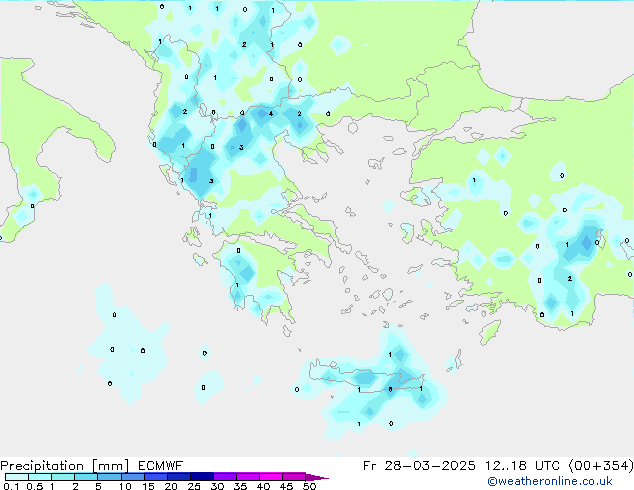Click the "45" legend scale label
Image resolution: width=634 pixels, height=490 pixels.
click(286, 486)
